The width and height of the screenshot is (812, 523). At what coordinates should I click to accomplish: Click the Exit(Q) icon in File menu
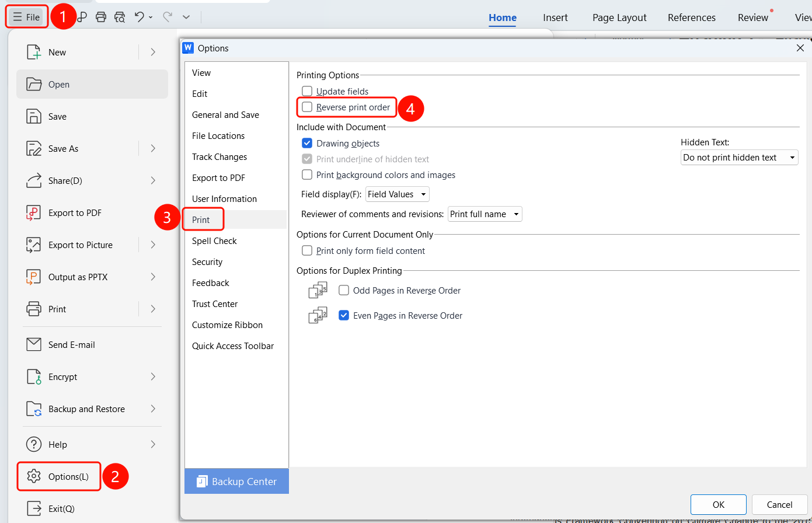(34, 508)
